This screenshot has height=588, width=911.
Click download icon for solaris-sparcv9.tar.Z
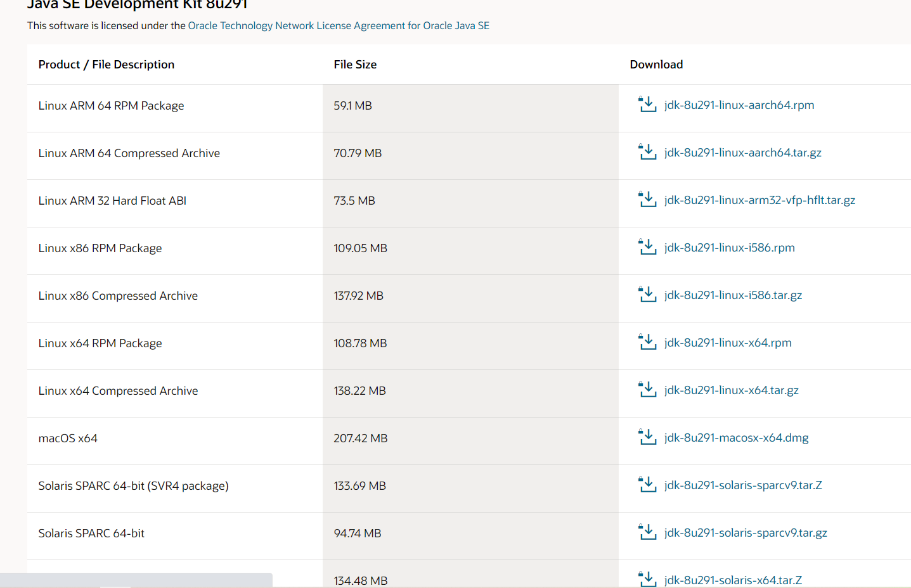coord(647,485)
